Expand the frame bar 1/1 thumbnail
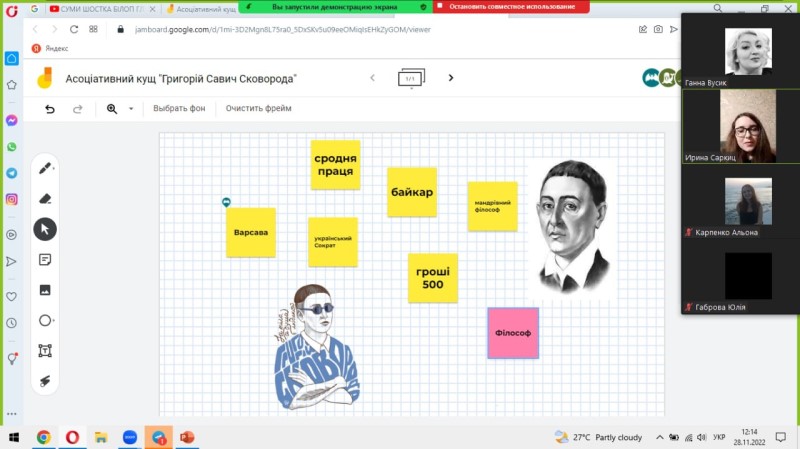Screen dimensions: 800x449 point(411,79)
